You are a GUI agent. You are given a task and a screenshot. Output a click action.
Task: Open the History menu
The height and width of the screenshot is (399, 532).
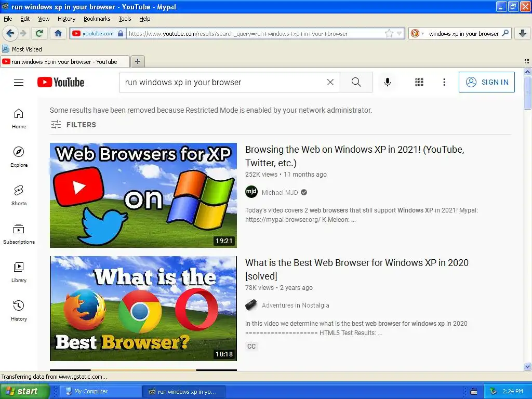coord(66,19)
